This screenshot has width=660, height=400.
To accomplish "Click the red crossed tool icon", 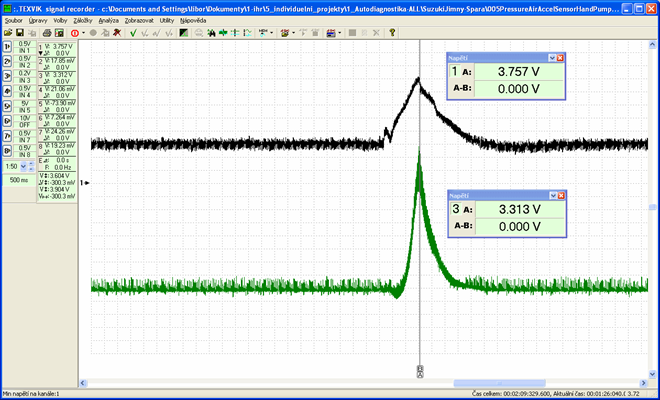I will tap(117, 33).
